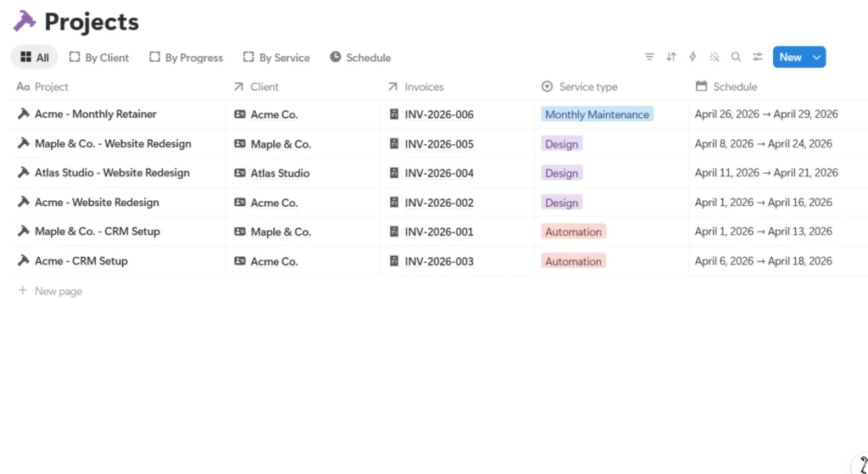Open Maple & Co. - Website Redesign project
The height and width of the screenshot is (474, 868).
113,143
